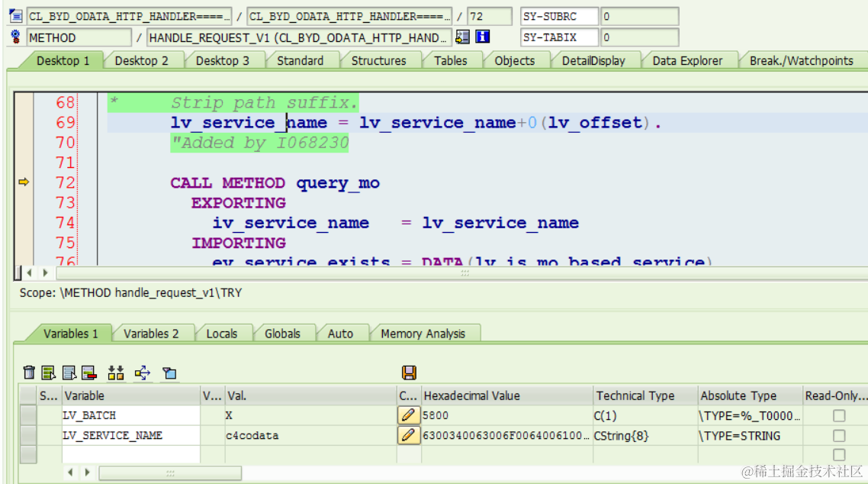Click line number 69 in code gutter

click(x=65, y=122)
